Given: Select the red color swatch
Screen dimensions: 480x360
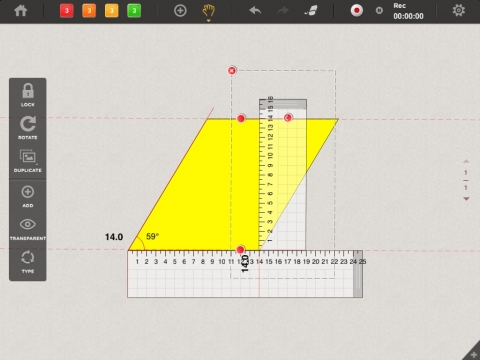Looking at the screenshot, I should 67,11.
